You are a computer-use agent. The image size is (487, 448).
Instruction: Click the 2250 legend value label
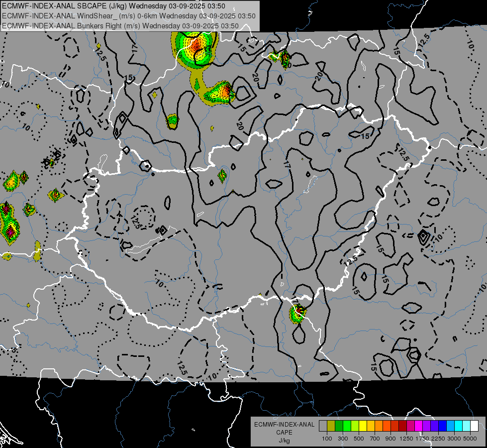438,439
